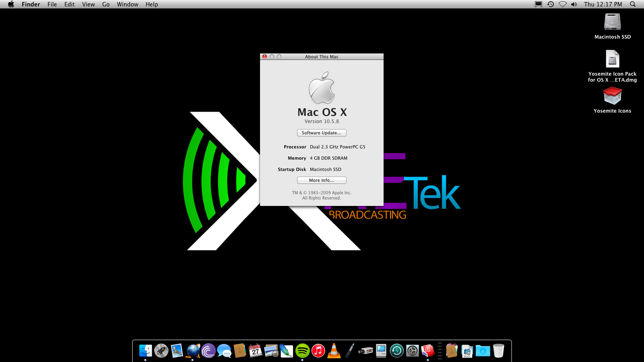Launch Spotify from the Dock
The width and height of the screenshot is (644, 362).
[x=302, y=351]
